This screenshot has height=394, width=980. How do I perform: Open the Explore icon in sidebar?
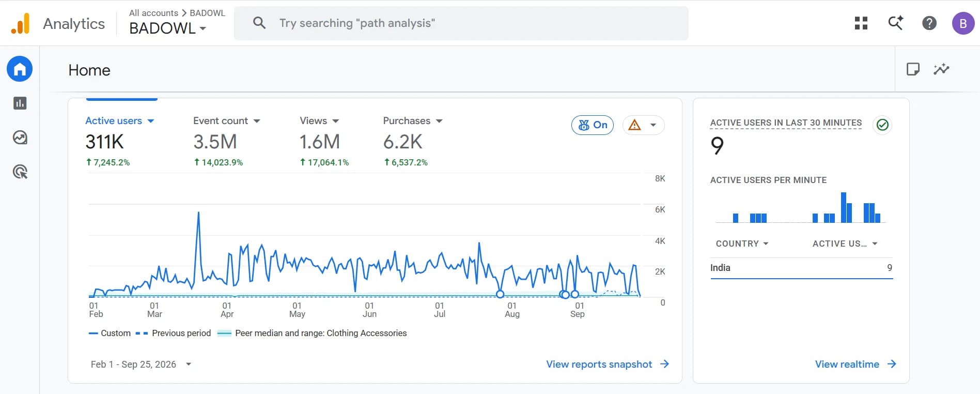(x=20, y=138)
